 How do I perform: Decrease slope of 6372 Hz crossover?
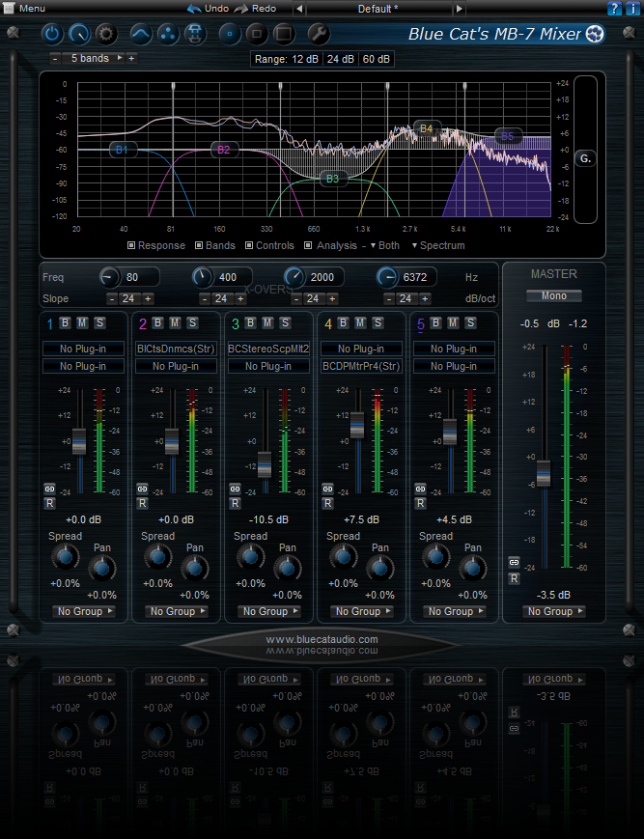389,298
